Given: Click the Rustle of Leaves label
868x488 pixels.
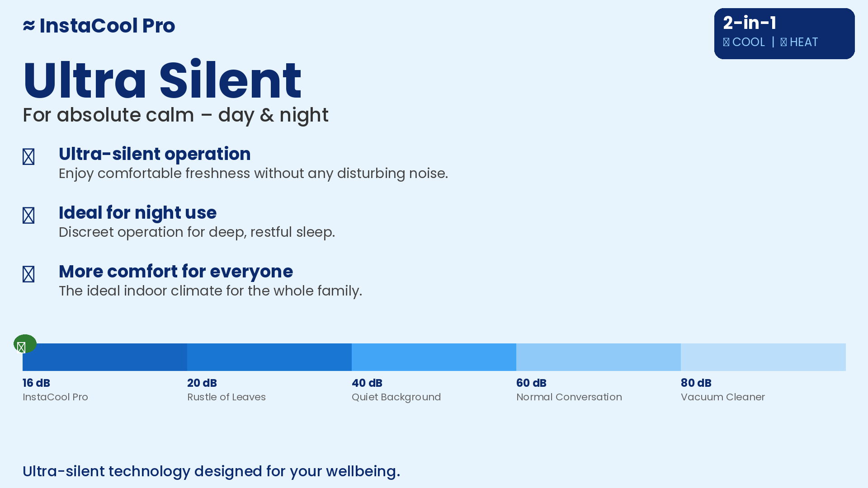Looking at the screenshot, I should coord(226,397).
